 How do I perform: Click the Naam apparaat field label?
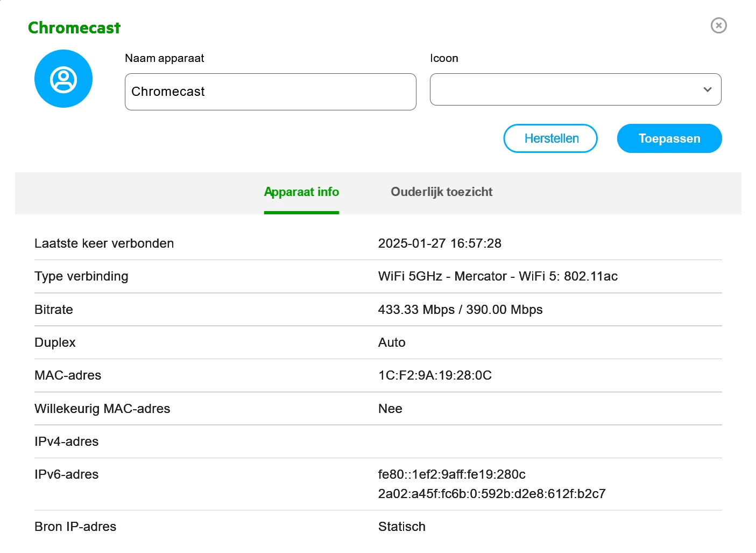[x=164, y=58]
